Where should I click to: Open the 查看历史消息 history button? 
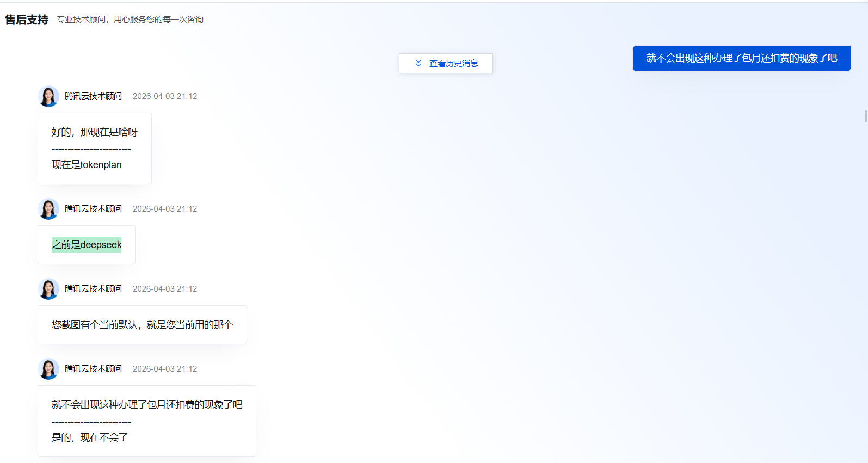[445, 63]
